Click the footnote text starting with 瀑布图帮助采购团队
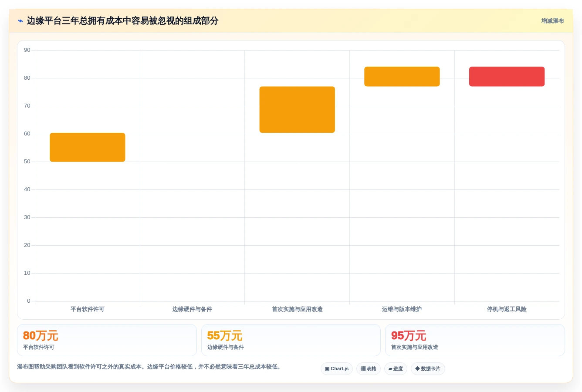Image resolution: width=582 pixels, height=392 pixels. pos(150,367)
